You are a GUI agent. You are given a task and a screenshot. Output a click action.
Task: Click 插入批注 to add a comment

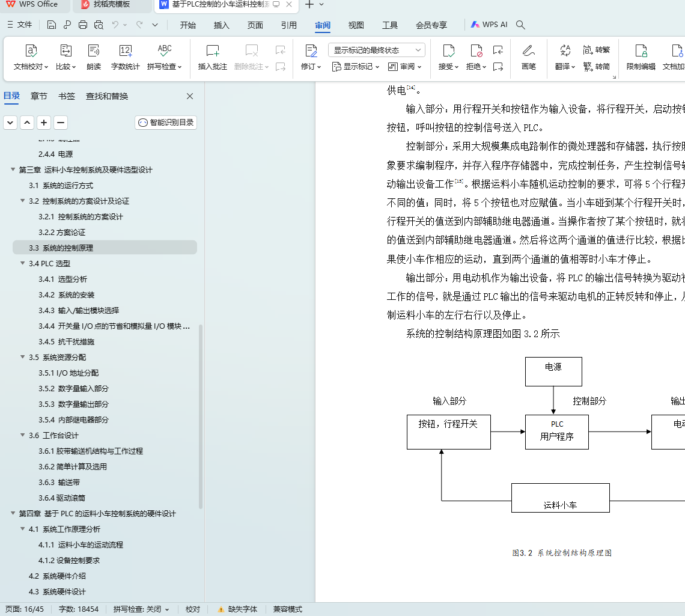[212, 57]
